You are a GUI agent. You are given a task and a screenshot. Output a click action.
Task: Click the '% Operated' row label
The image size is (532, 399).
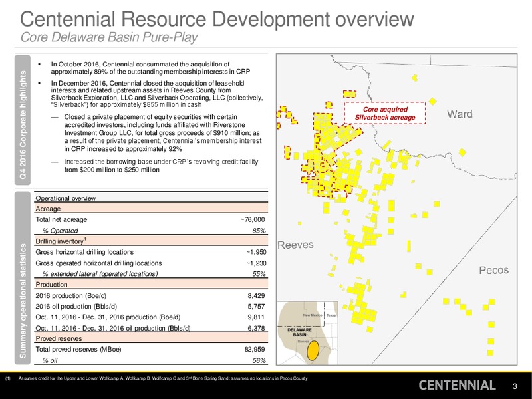(60, 231)
